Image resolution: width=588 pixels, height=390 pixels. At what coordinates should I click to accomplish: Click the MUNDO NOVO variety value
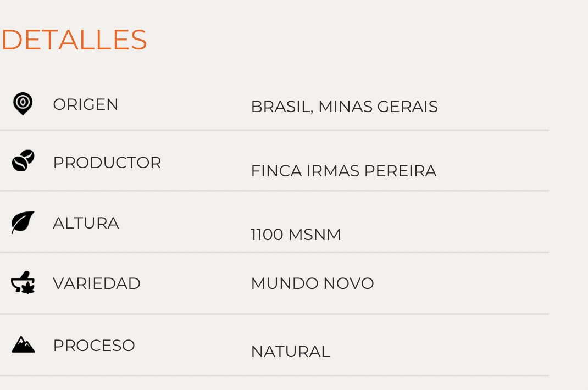tap(312, 283)
